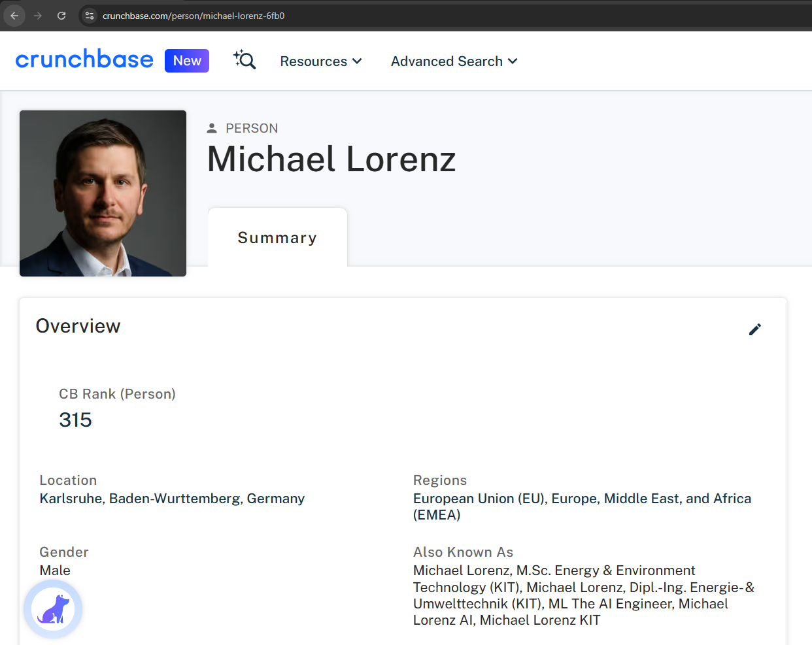Screen dimensions: 812x645
Task: Click Karlsruhe, Baden-Wurttemberg, Germany location text
Action: [172, 498]
